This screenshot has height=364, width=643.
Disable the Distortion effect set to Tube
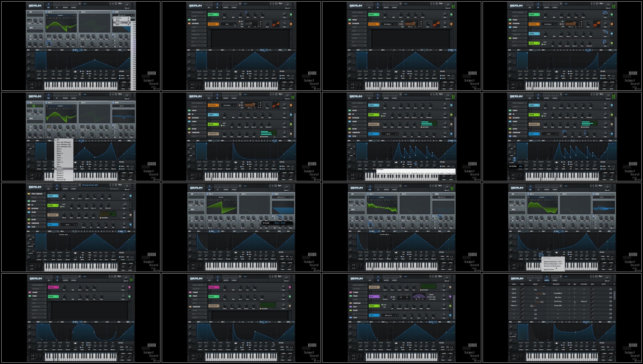click(291, 24)
